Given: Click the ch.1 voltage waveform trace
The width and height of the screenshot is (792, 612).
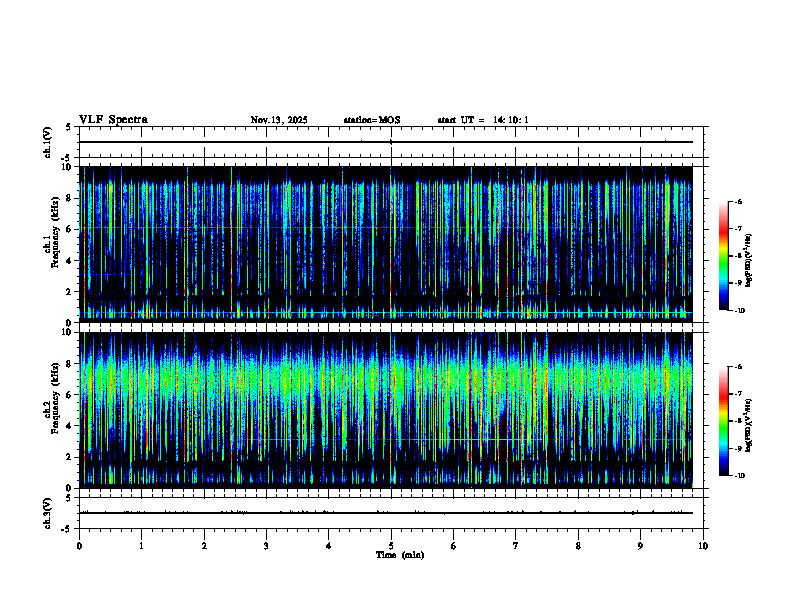Looking at the screenshot, I should [x=386, y=142].
